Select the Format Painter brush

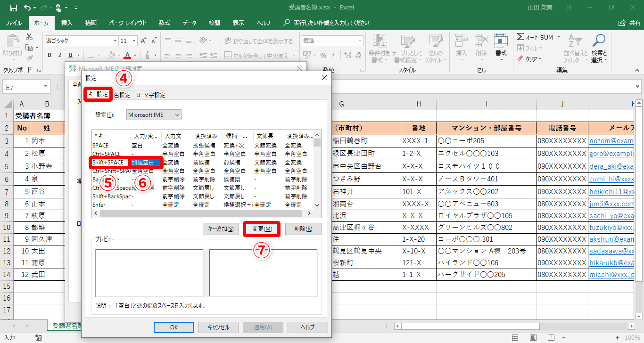tap(29, 58)
